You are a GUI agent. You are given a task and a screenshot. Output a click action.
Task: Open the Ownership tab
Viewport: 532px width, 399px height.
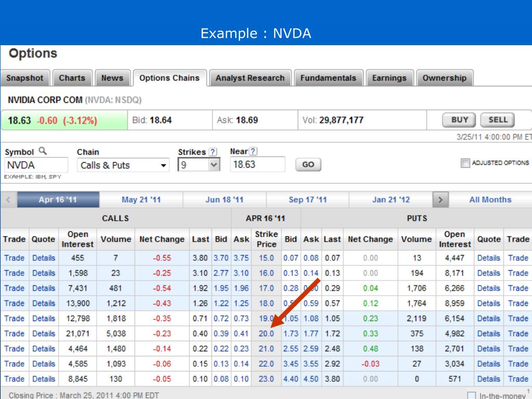pyautogui.click(x=445, y=78)
